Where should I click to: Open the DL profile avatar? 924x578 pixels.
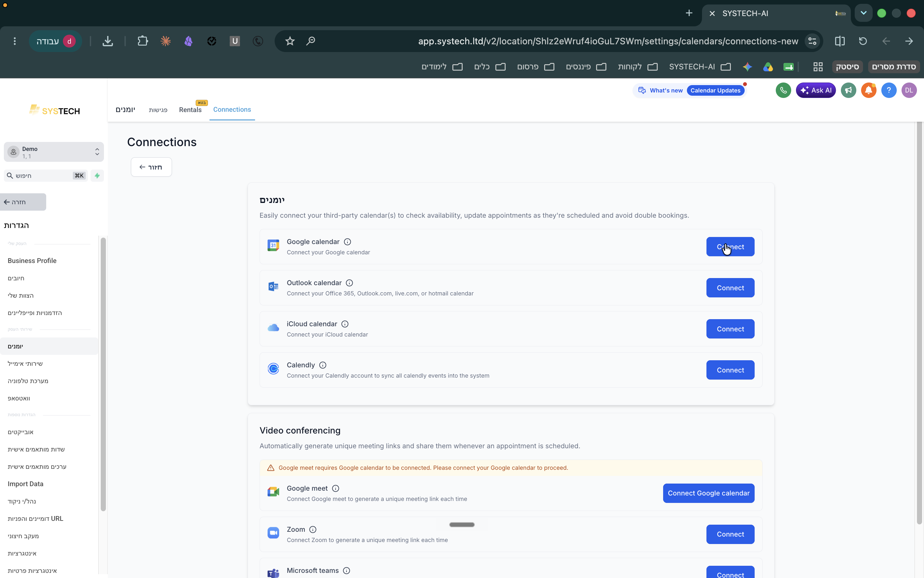(909, 90)
